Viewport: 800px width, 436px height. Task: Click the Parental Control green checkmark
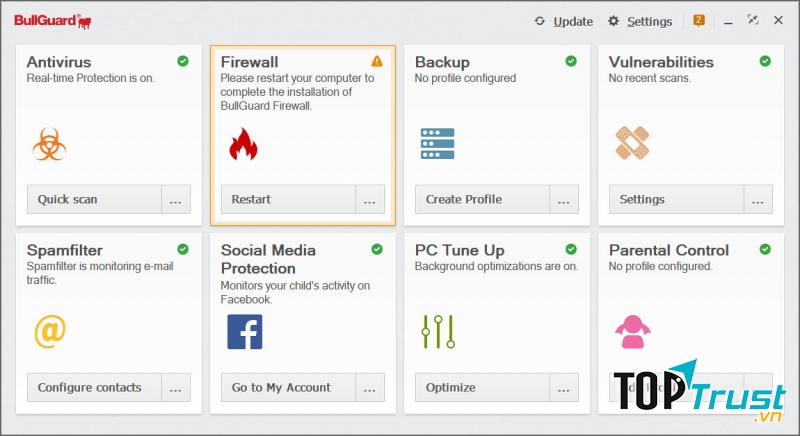[x=765, y=249]
